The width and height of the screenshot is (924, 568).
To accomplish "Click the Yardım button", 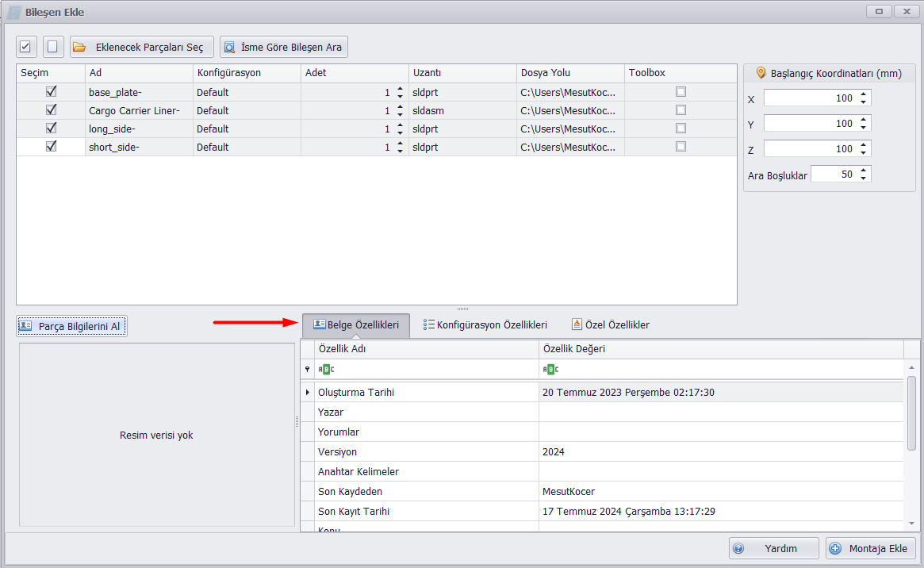I will (x=774, y=548).
